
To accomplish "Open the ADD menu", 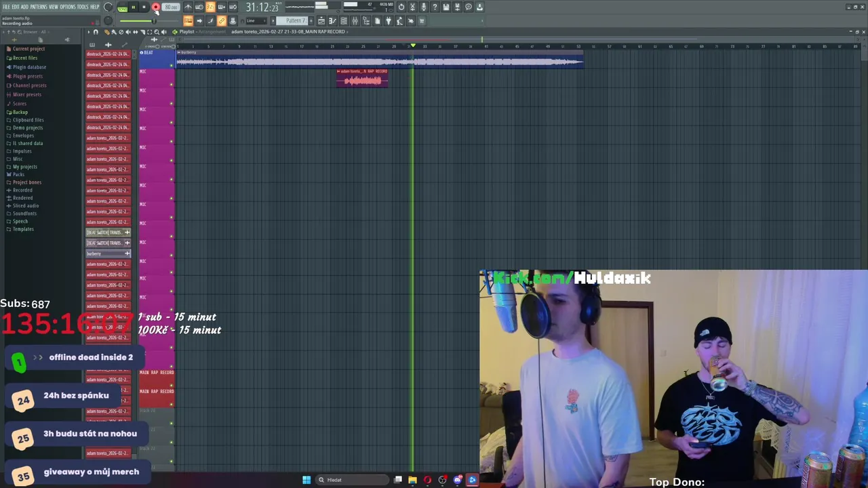I will (x=24, y=7).
